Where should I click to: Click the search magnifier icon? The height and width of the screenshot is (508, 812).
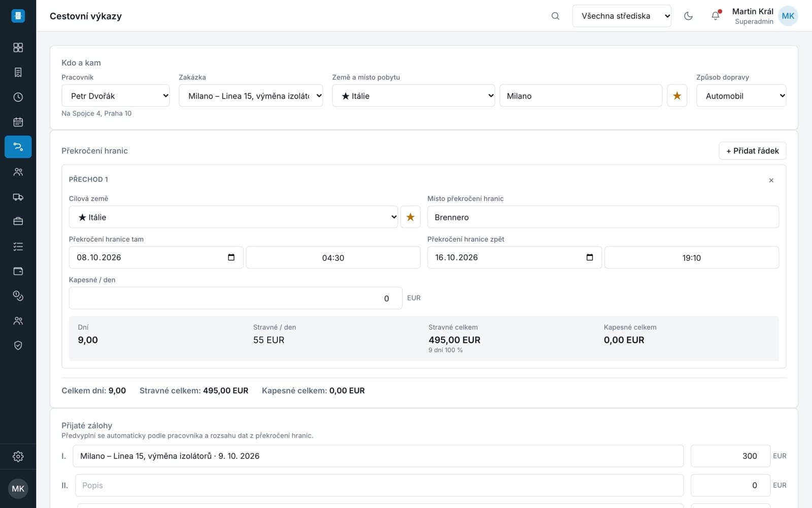(x=555, y=16)
